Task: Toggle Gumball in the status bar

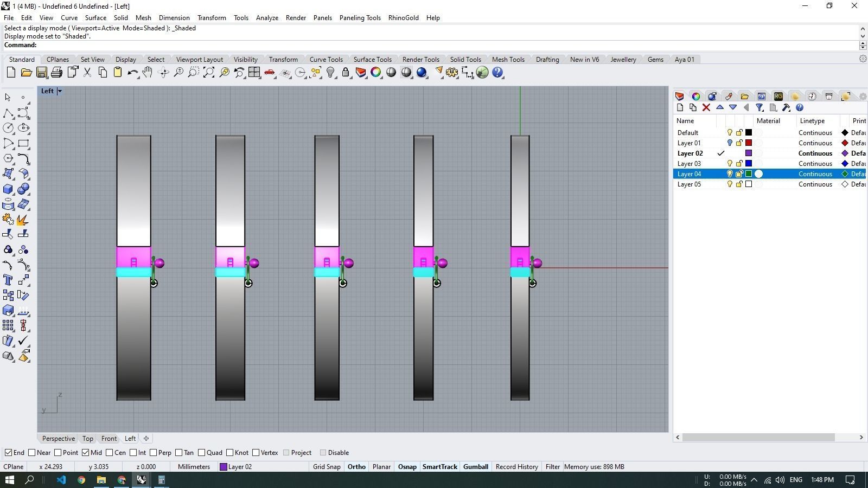Action: pyautogui.click(x=476, y=467)
